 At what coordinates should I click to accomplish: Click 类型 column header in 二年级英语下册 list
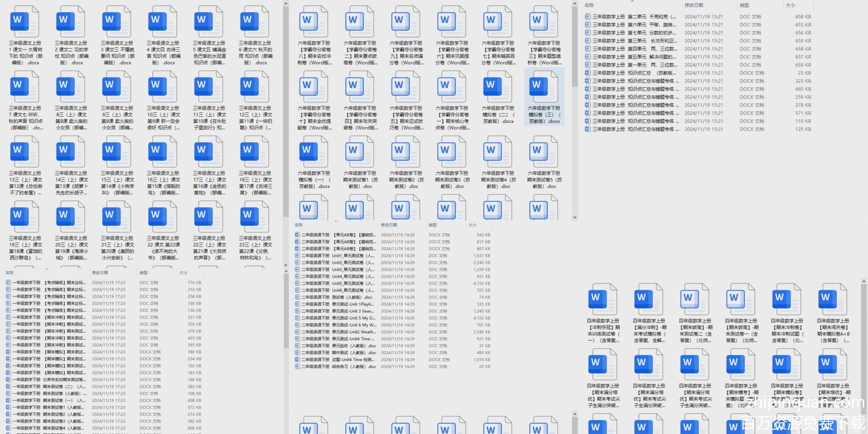pos(433,225)
